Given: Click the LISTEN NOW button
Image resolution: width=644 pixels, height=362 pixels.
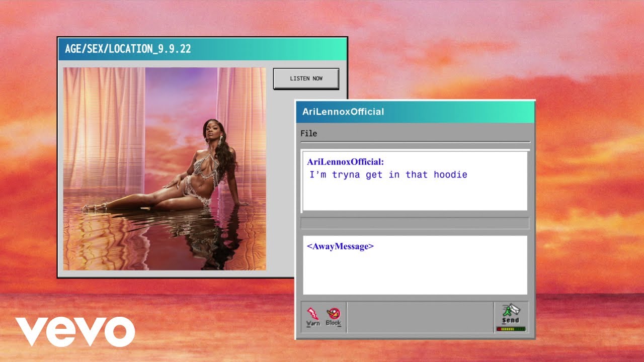Looking at the screenshot, I should [x=306, y=78].
